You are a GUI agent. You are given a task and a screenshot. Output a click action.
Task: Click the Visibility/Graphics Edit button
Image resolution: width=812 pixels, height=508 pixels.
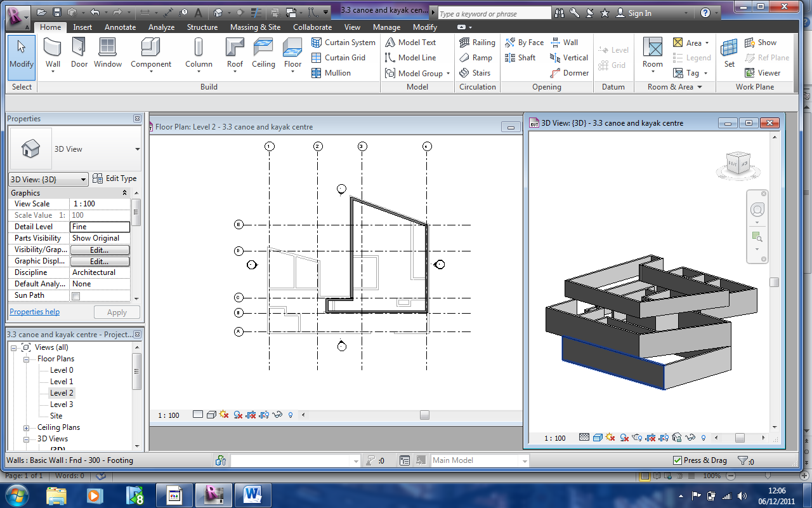click(99, 250)
